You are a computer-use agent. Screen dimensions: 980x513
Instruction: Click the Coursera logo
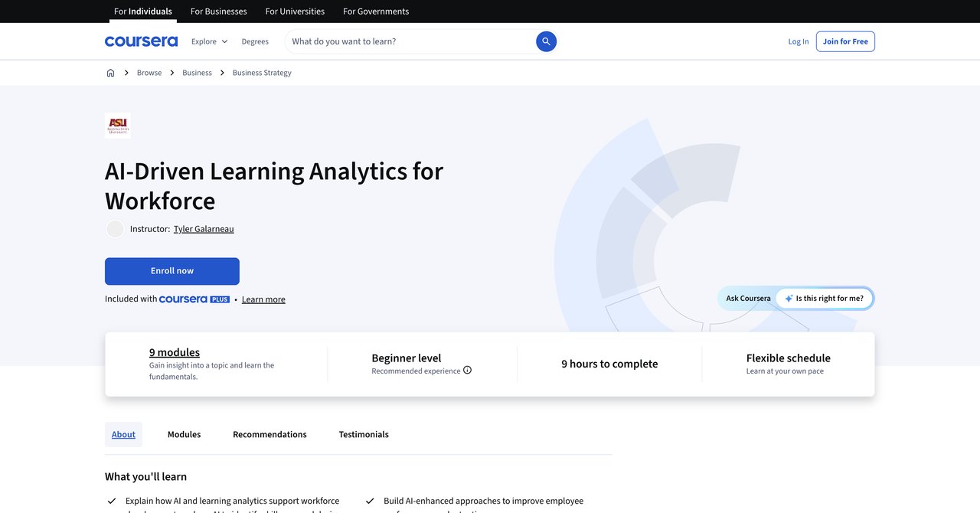pos(141,41)
